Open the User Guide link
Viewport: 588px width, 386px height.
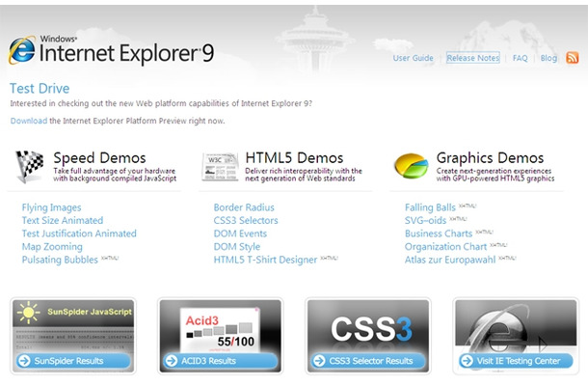tap(413, 58)
